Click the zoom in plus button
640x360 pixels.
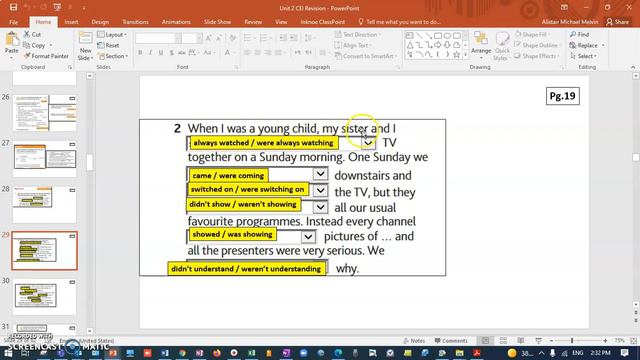pyautogui.click(x=605, y=340)
